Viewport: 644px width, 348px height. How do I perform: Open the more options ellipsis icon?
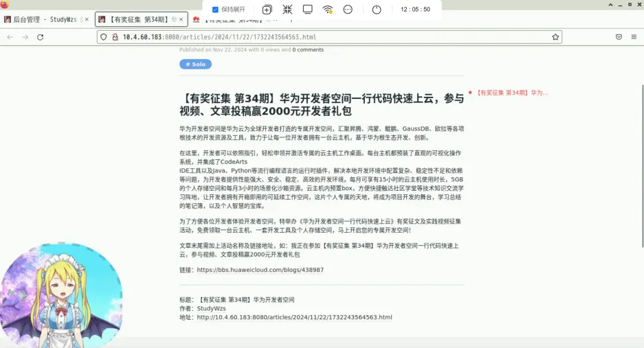348,10
